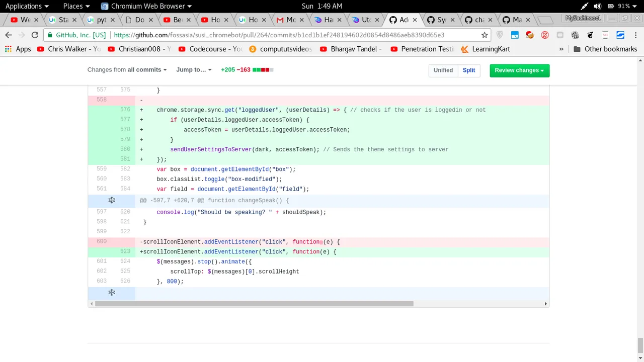Image resolution: width=644 pixels, height=362 pixels.
Task: Open the clock showing Sun 1:49 AM
Action: [322, 6]
